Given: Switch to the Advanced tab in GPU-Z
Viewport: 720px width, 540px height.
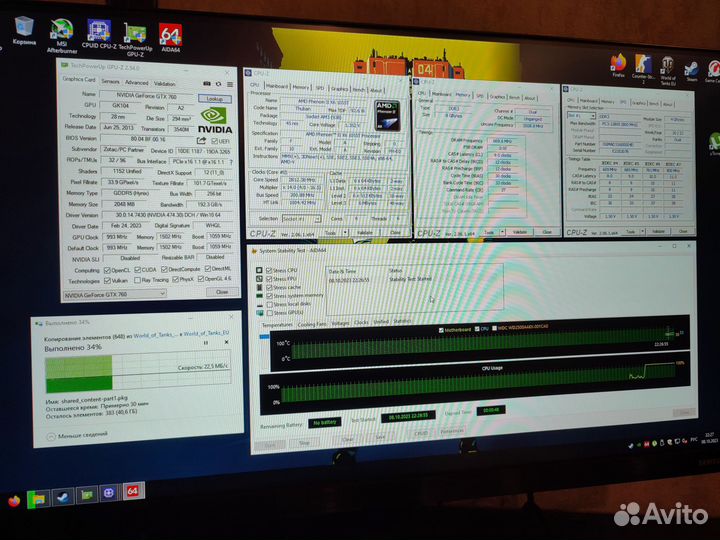Looking at the screenshot, I should tap(137, 83).
